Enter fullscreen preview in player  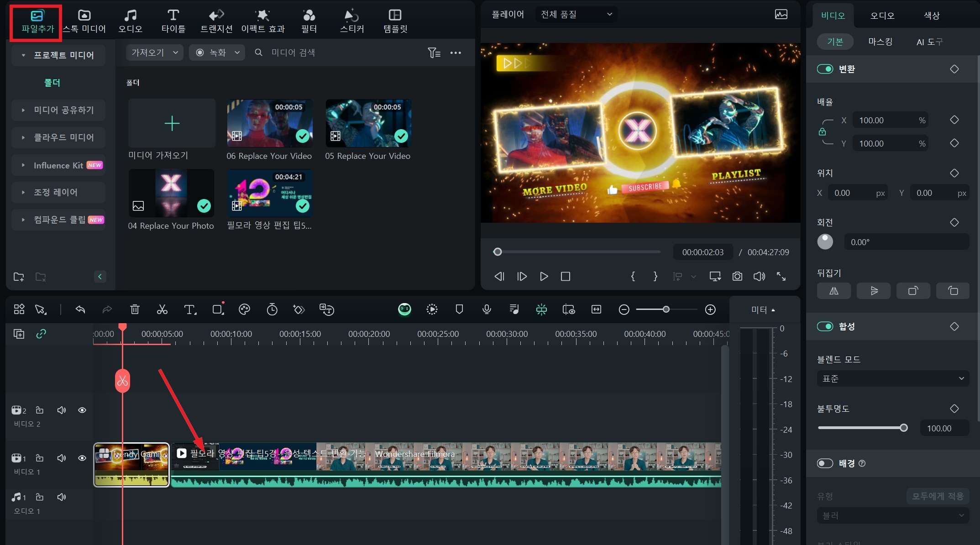pyautogui.click(x=781, y=276)
